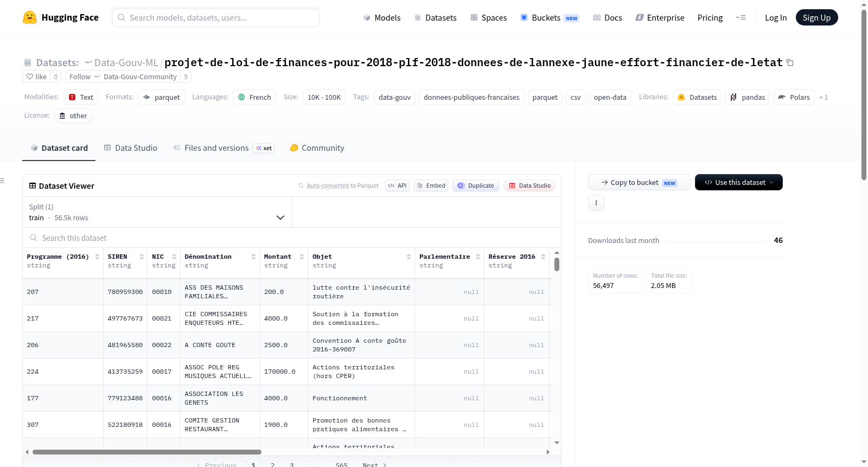Copy dataset name with clipboard icon

[790, 63]
